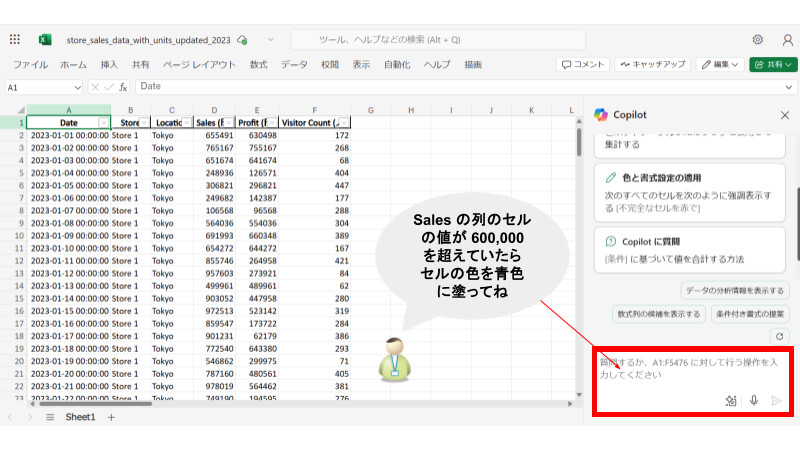This screenshot has width=800, height=450.
Task: Click the microphone icon in Copilot input
Action: coord(754,400)
